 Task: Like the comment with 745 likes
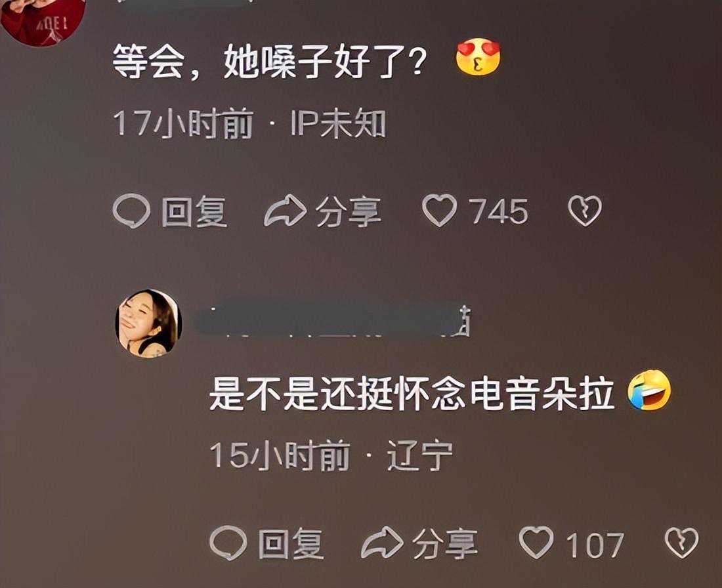click(440, 211)
